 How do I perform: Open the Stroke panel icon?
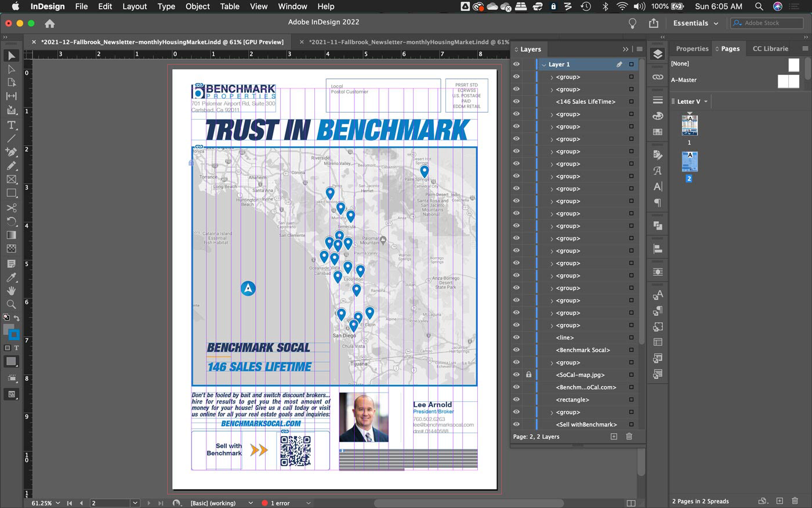point(657,100)
